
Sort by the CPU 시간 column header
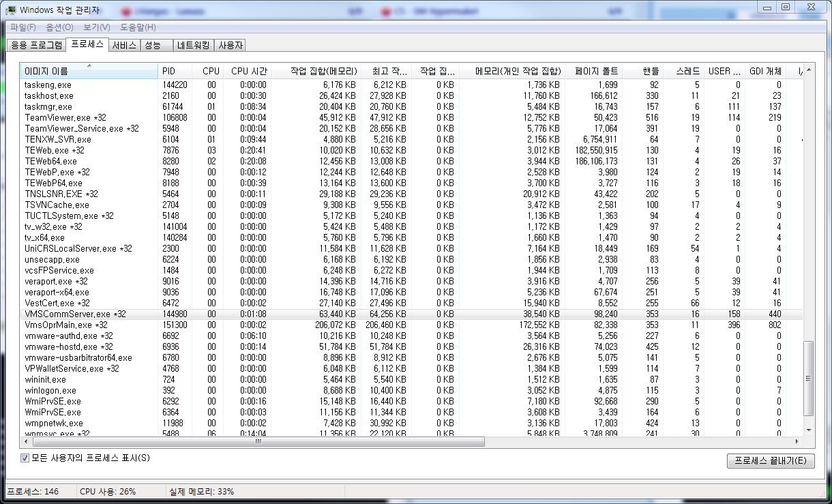point(247,72)
